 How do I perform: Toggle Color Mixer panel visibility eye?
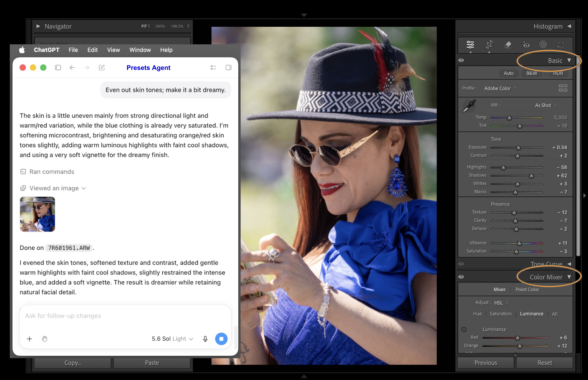pyautogui.click(x=461, y=277)
